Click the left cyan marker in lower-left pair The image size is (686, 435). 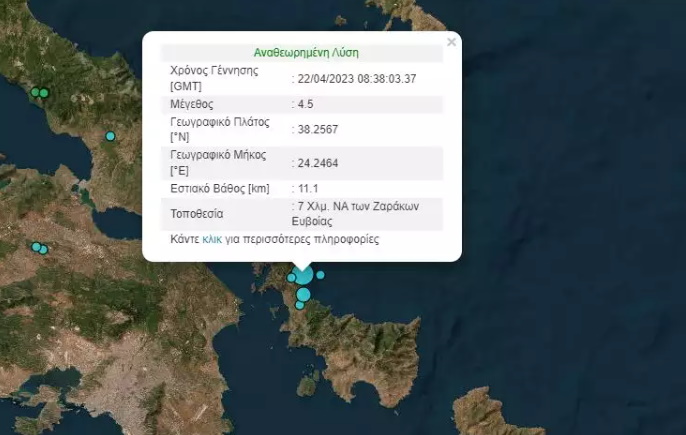coord(36,246)
